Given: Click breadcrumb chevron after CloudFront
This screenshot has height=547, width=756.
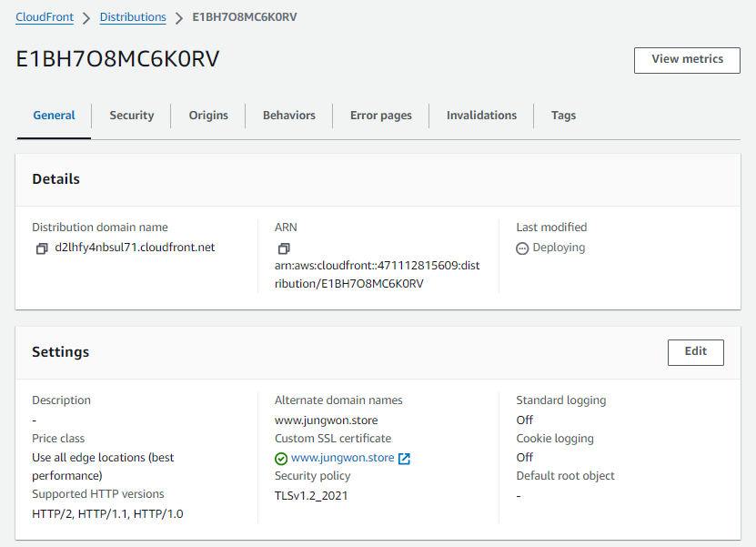Looking at the screenshot, I should [86, 18].
